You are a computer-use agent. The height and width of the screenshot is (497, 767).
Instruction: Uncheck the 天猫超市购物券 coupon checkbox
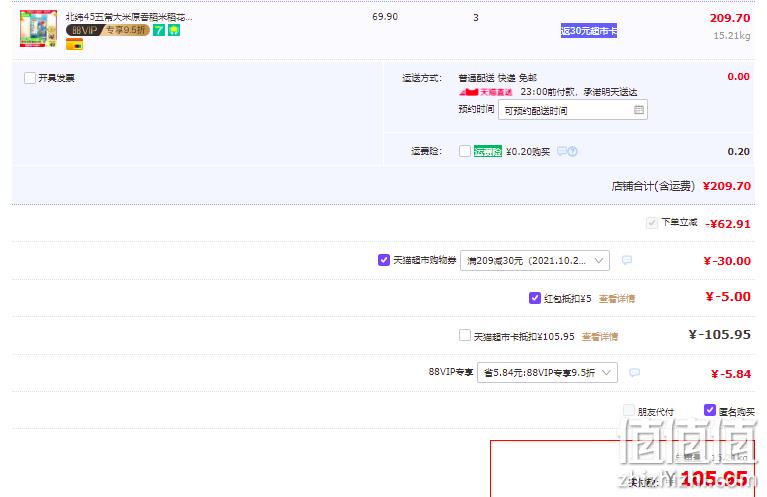[384, 260]
